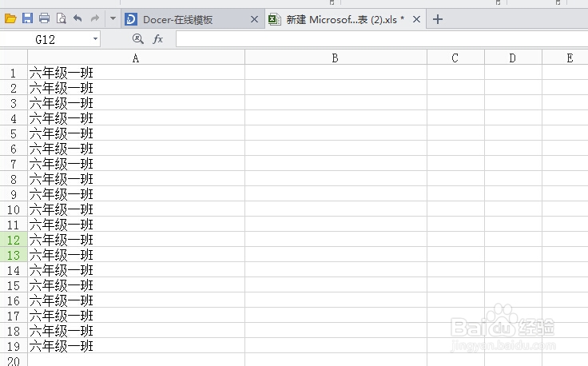Open Print Preview icon

62,18
